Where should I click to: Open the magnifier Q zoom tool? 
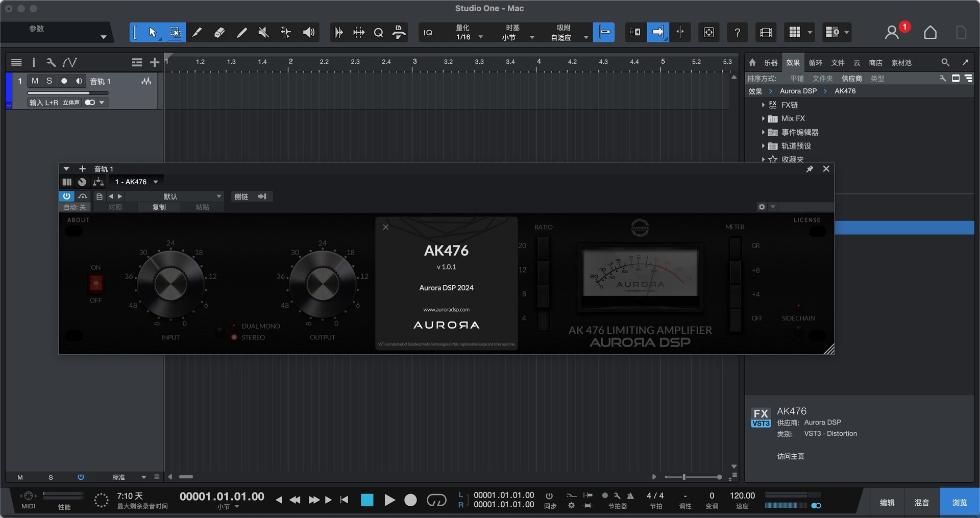click(x=378, y=33)
